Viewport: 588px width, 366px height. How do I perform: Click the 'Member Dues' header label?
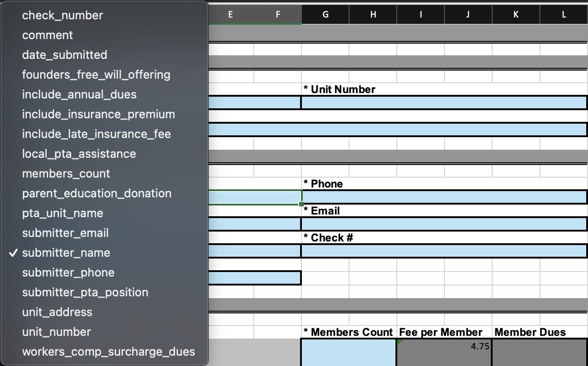click(530, 332)
